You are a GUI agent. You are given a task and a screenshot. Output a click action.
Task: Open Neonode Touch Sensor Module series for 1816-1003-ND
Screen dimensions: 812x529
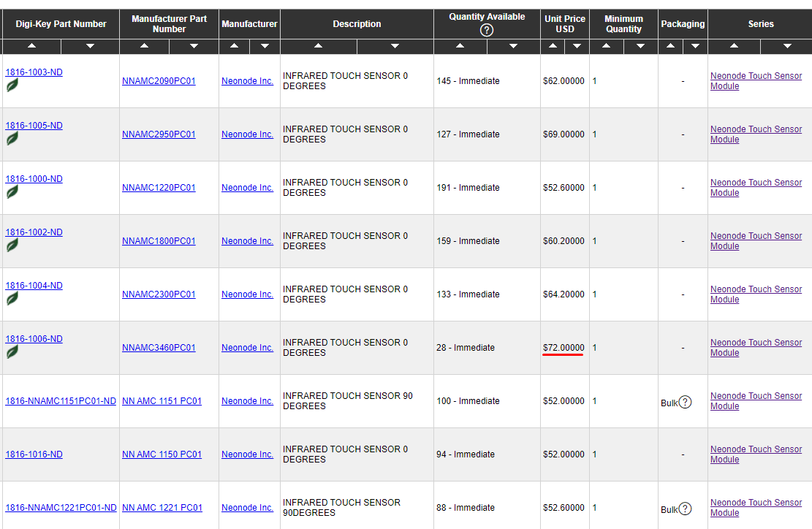[x=756, y=81]
